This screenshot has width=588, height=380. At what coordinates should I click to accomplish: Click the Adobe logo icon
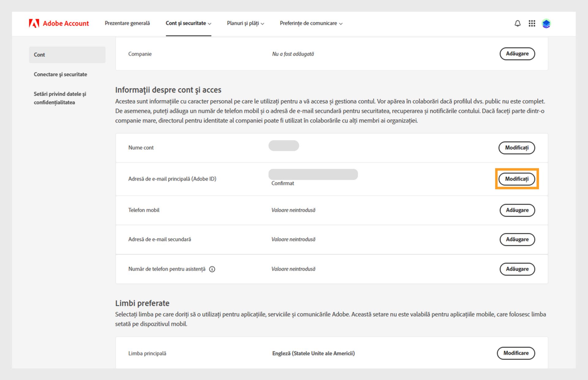pyautogui.click(x=34, y=23)
